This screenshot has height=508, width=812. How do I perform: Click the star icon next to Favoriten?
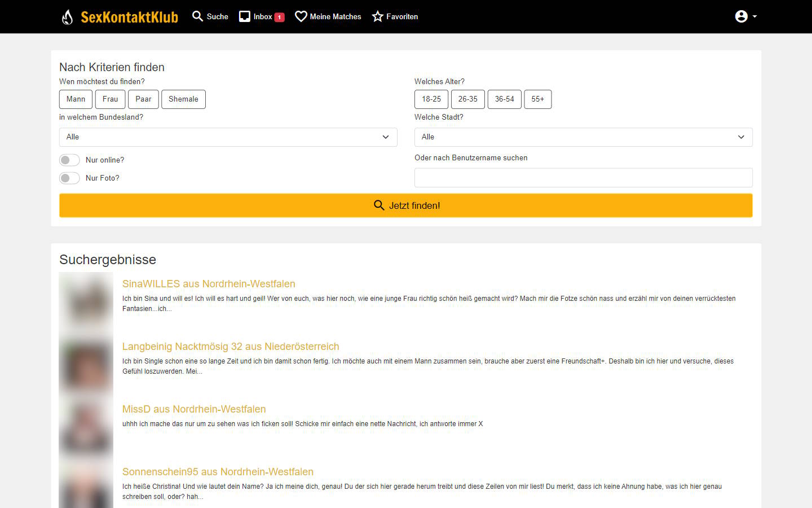pos(377,16)
